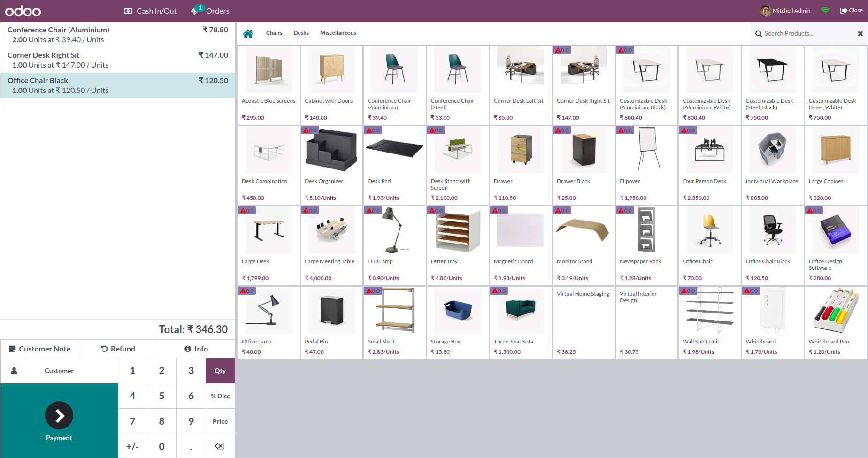Close the POS session via Close icon

[844, 10]
